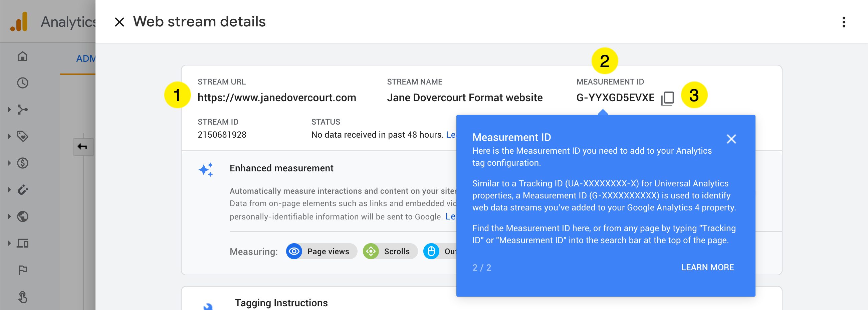This screenshot has width=868, height=310.
Task: Expand the retention sidebar section arrow
Action: coord(9,190)
